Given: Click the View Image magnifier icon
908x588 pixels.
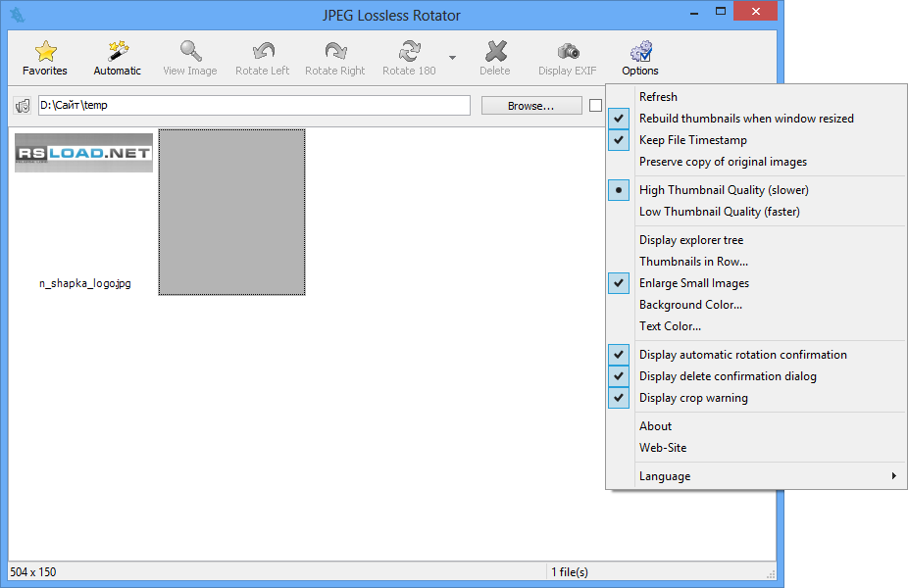Looking at the screenshot, I should [190, 51].
